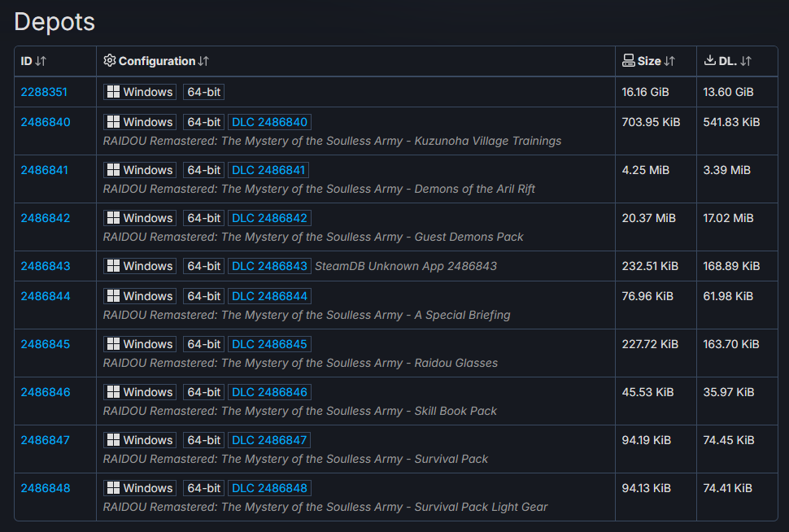Screen dimensions: 789x532
Task: Click 'Raidou Glasses' description text
Action: 456,363
